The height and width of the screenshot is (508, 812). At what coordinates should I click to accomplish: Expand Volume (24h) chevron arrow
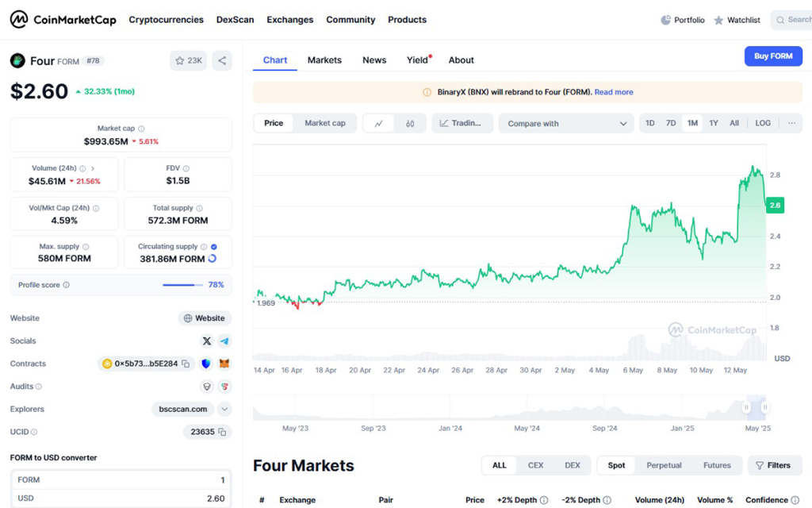point(93,168)
